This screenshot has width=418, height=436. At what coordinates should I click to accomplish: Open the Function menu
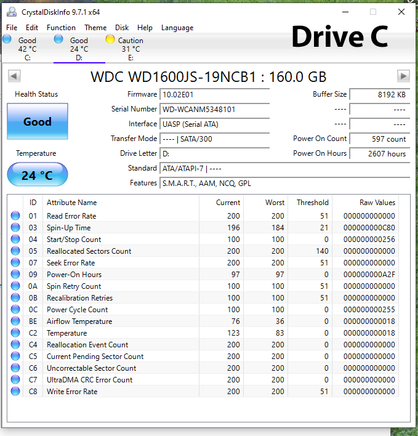click(x=61, y=28)
